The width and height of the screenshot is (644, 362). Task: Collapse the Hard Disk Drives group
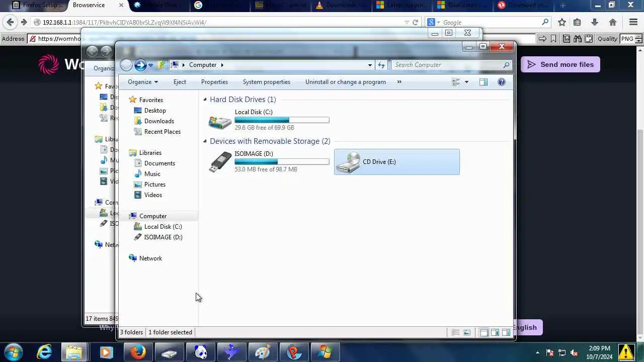tap(205, 100)
